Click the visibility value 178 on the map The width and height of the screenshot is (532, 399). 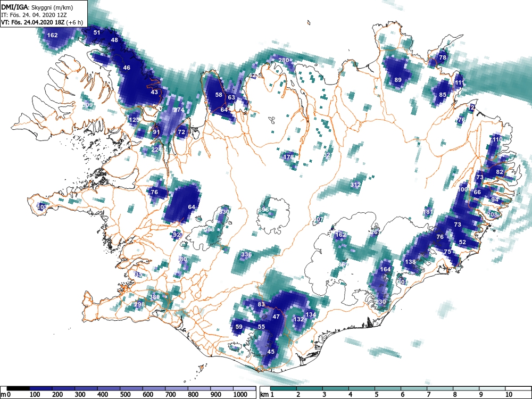[288, 157]
